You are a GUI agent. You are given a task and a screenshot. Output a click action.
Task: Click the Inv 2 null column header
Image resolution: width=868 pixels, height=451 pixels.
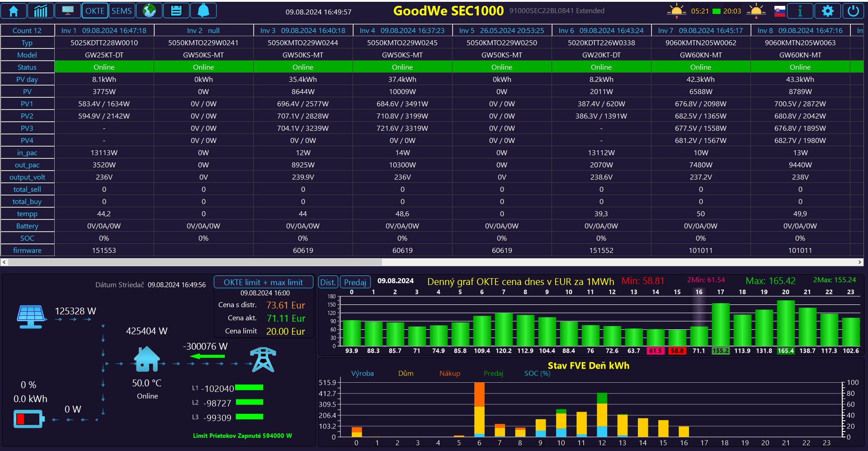point(203,30)
